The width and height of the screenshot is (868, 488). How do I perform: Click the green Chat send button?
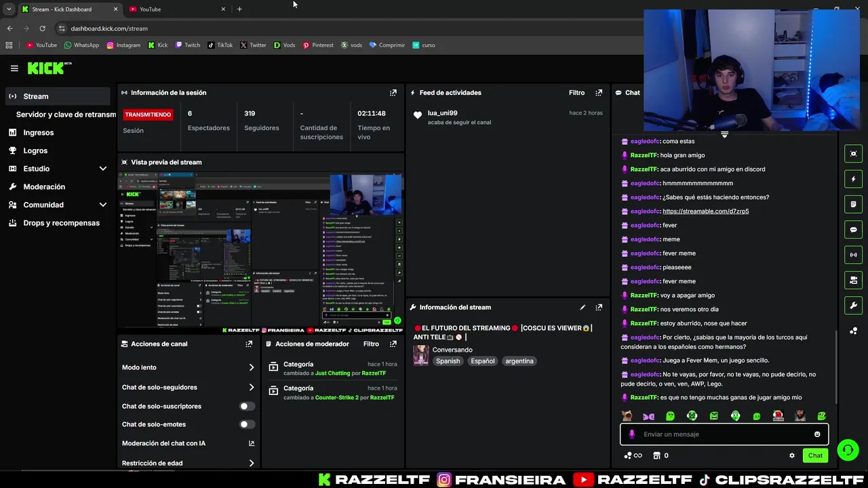point(815,455)
